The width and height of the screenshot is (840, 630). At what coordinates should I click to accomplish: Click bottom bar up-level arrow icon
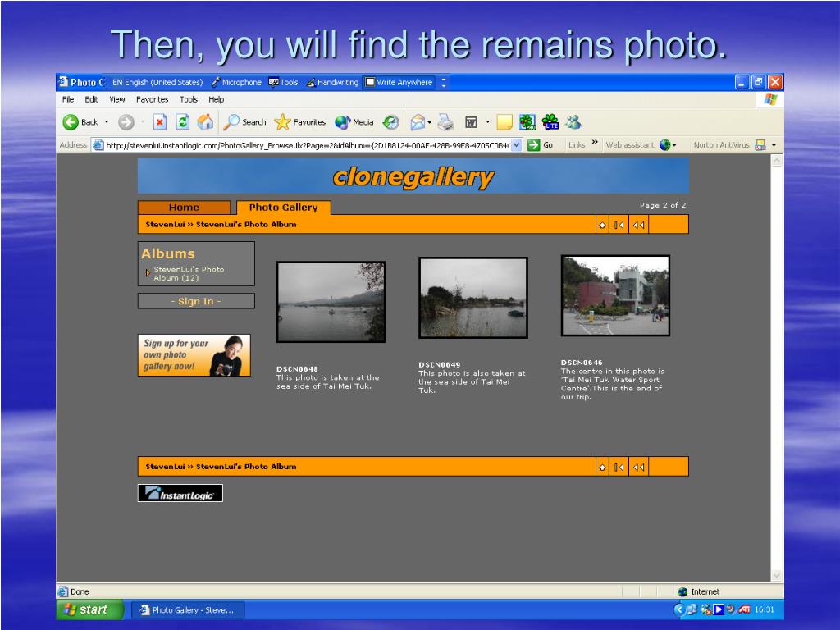coord(603,467)
